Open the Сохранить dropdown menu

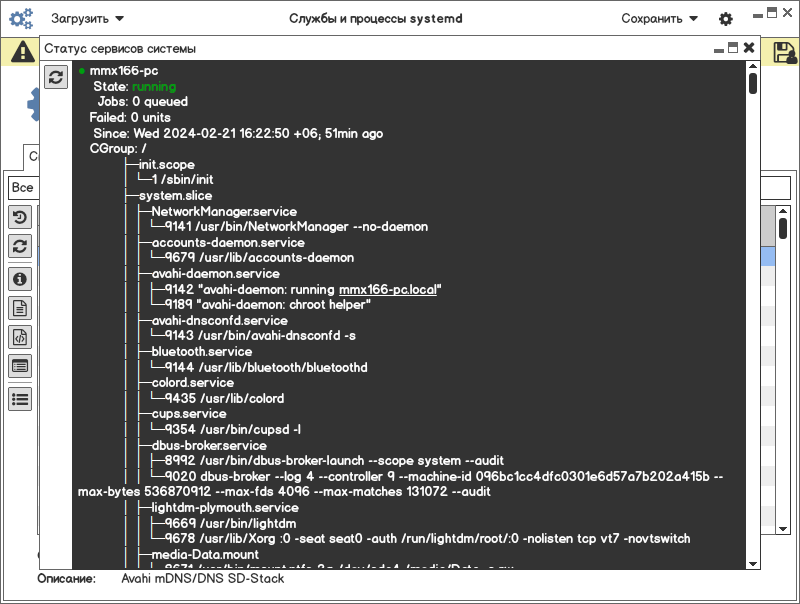[x=659, y=19]
